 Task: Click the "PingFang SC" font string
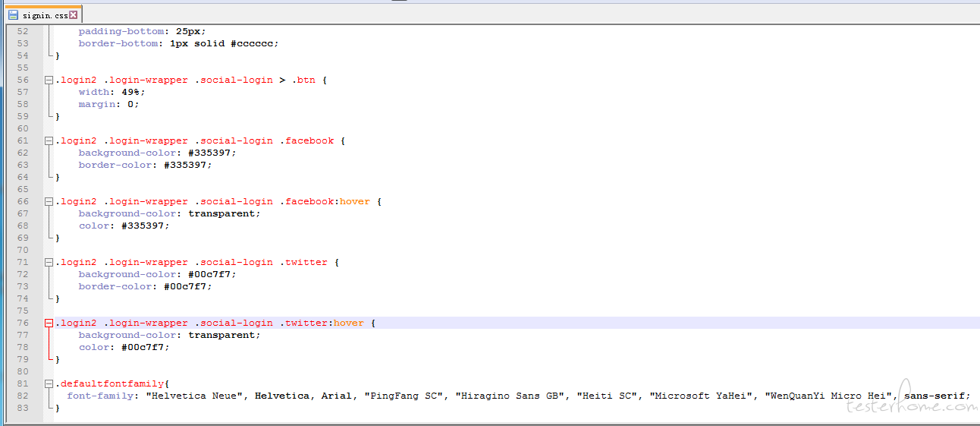point(404,396)
